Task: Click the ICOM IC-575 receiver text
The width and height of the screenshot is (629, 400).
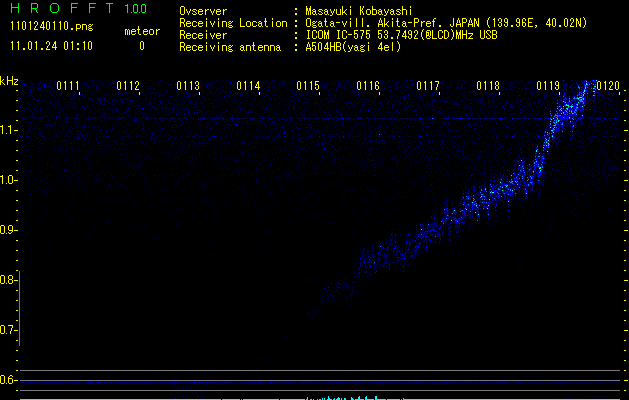Action: [x=401, y=35]
